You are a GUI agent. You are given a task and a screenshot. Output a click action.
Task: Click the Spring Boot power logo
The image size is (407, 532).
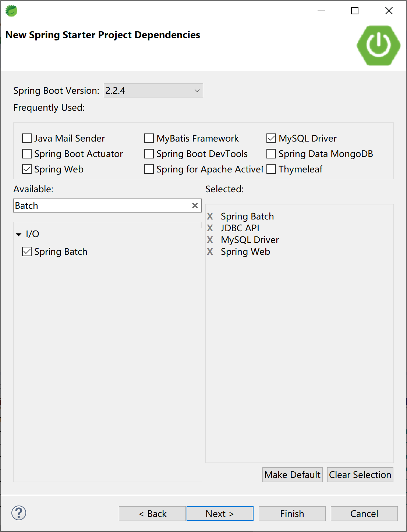pos(378,45)
